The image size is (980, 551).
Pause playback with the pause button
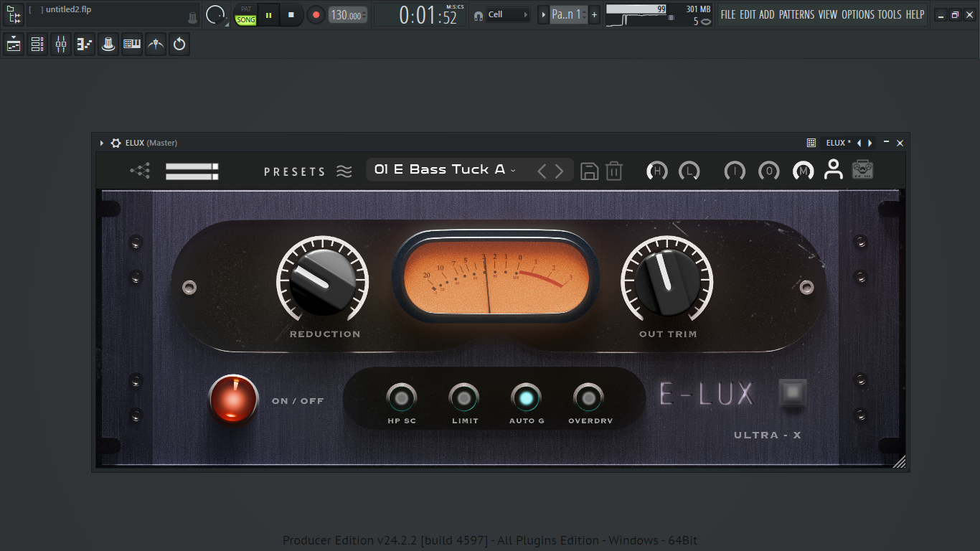[x=269, y=14]
